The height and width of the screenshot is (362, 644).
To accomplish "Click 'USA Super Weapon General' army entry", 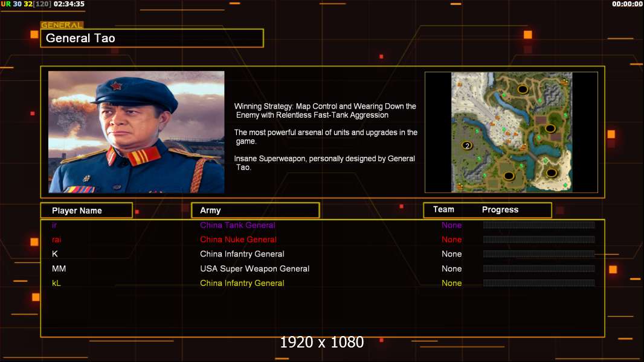I will coord(255,268).
